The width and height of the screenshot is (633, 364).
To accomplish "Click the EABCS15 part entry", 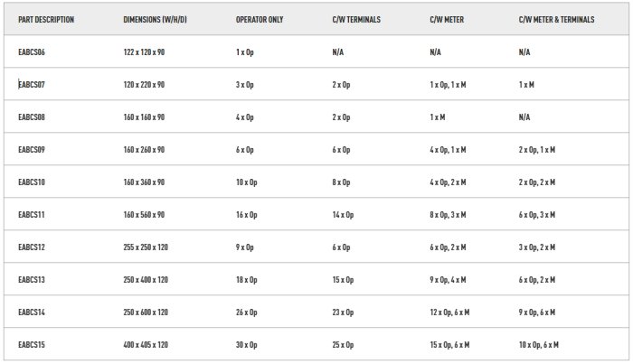I will coord(32,344).
